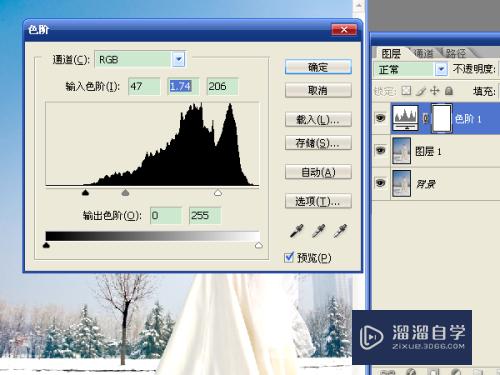Toggle the 预览(P) preview checkbox
Viewport: 500px width, 375px height.
(289, 257)
